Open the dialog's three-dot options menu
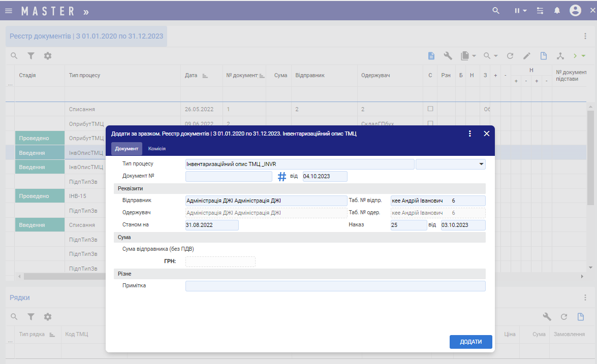Image resolution: width=597 pixels, height=364 pixels. coord(469,134)
